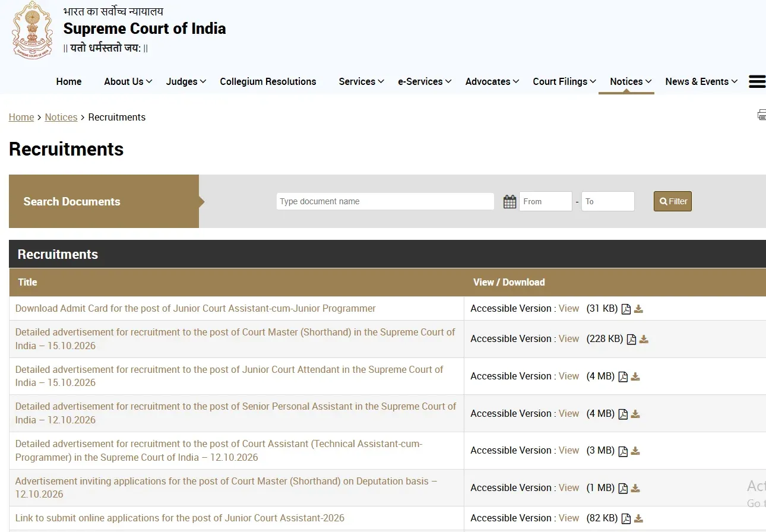766x532 pixels.
Task: Click Notices link in the breadcrumb
Action: 61,117
